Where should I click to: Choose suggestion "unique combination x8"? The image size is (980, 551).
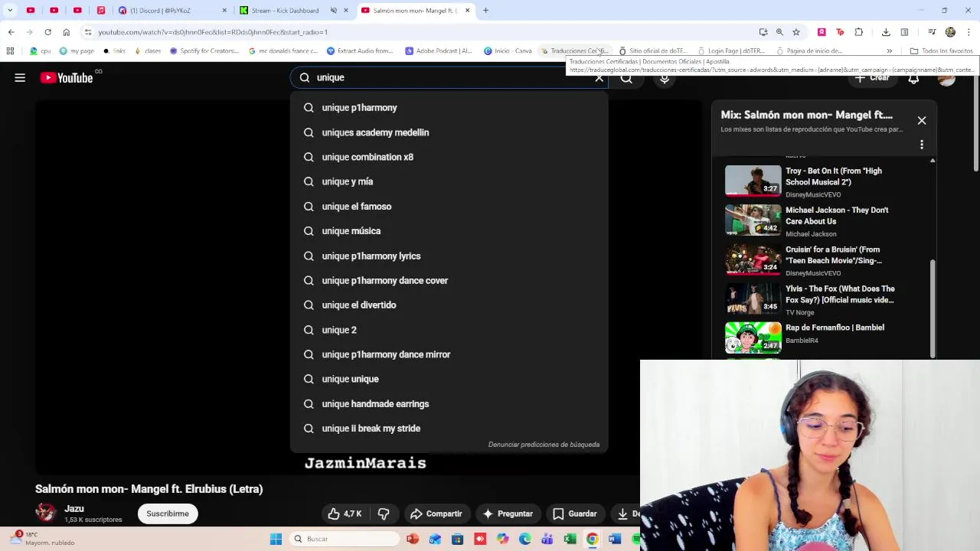pyautogui.click(x=449, y=157)
